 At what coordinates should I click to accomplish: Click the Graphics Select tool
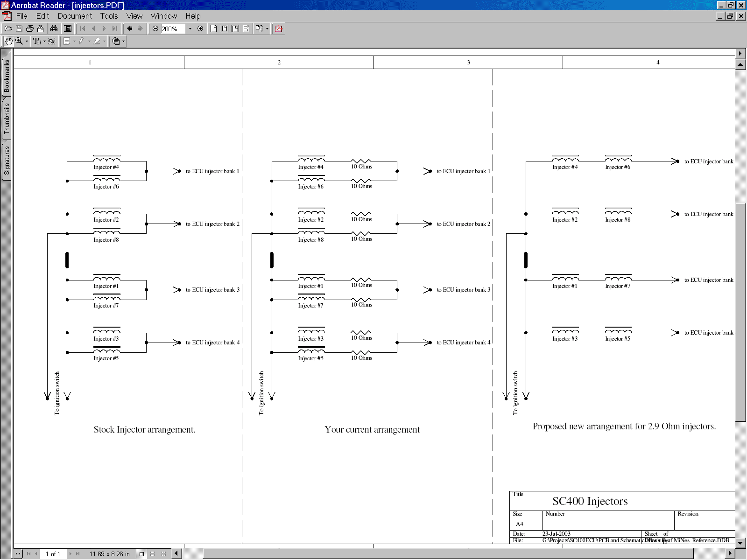[52, 41]
